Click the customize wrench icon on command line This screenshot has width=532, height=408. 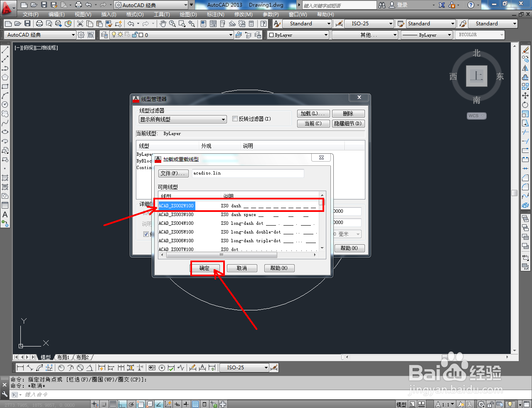coord(5,394)
